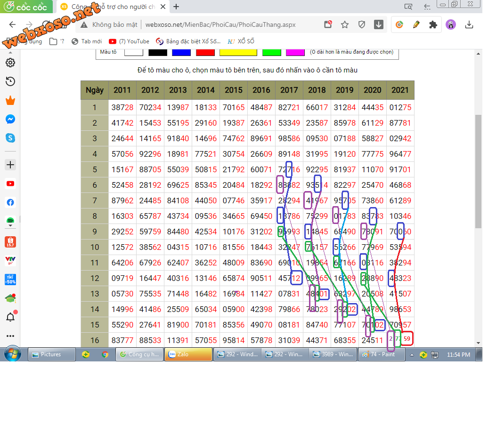Click cell 65874 in the 2015 column

pyautogui.click(x=234, y=279)
